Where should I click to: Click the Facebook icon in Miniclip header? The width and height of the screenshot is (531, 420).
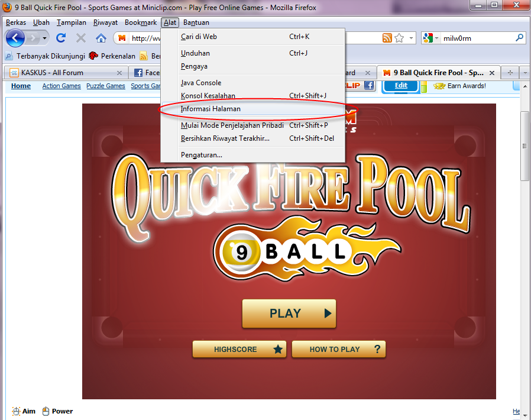[369, 85]
